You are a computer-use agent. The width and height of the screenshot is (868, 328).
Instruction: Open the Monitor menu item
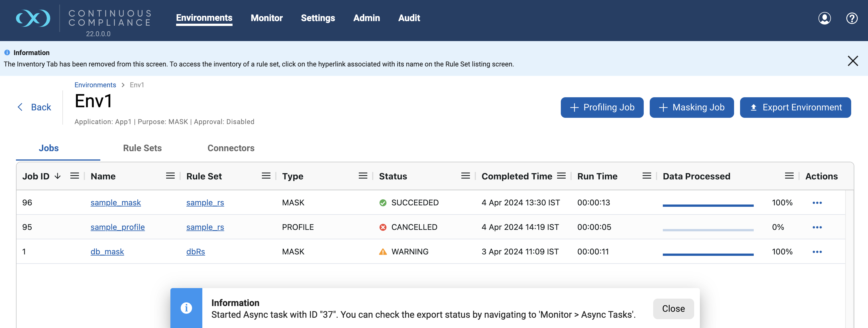click(266, 18)
